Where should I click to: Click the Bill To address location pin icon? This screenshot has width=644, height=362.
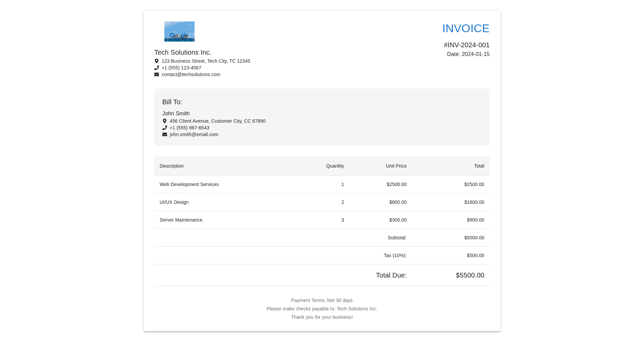(x=165, y=121)
